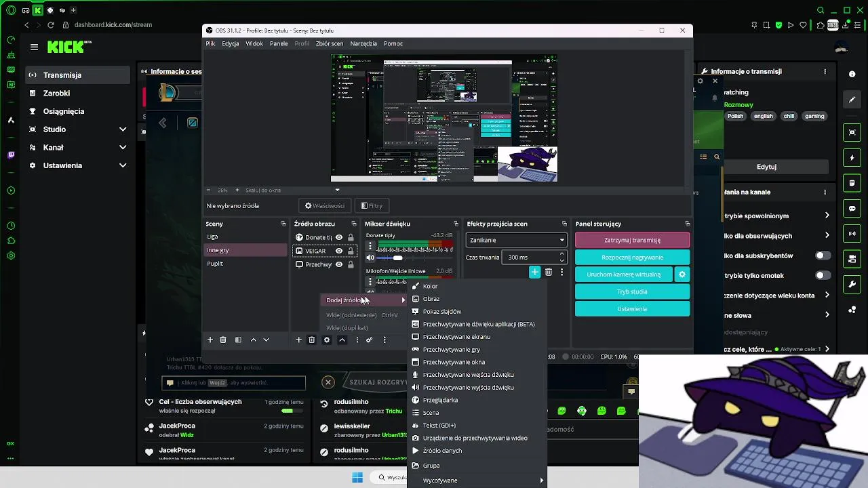Screen dimensions: 868x488
Task: Move scene up arrow in Sceny panel
Action: [254, 340]
